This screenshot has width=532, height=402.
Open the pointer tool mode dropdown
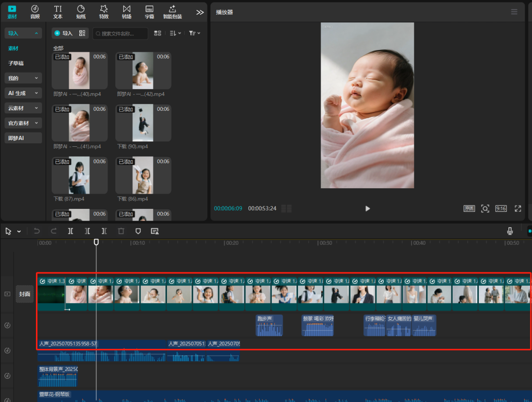pyautogui.click(x=19, y=232)
